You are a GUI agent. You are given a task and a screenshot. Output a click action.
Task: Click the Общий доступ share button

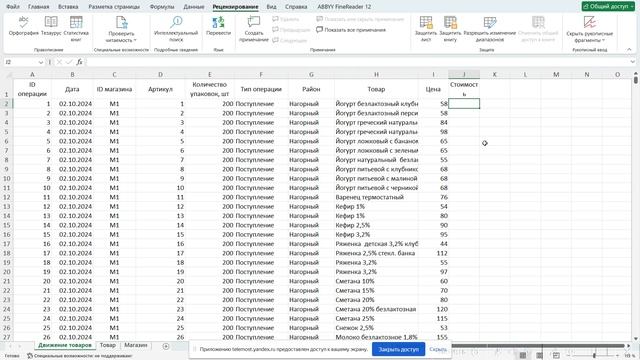[x=608, y=7]
